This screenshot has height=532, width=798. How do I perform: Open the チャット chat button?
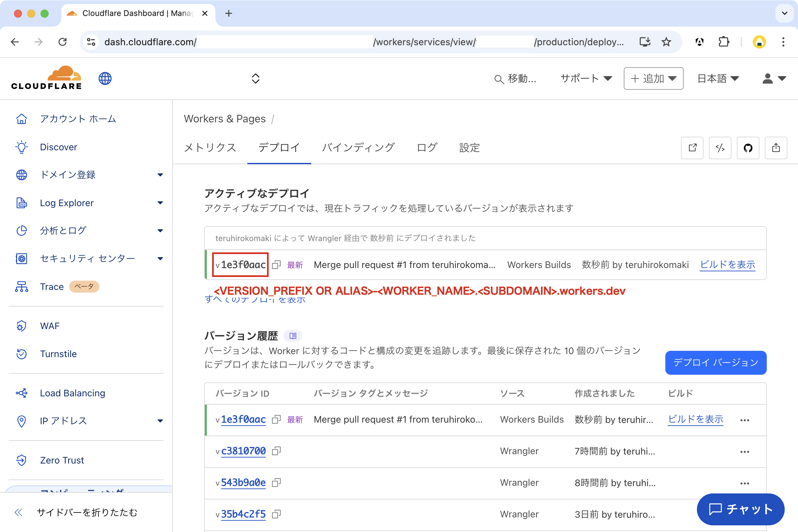click(x=740, y=509)
